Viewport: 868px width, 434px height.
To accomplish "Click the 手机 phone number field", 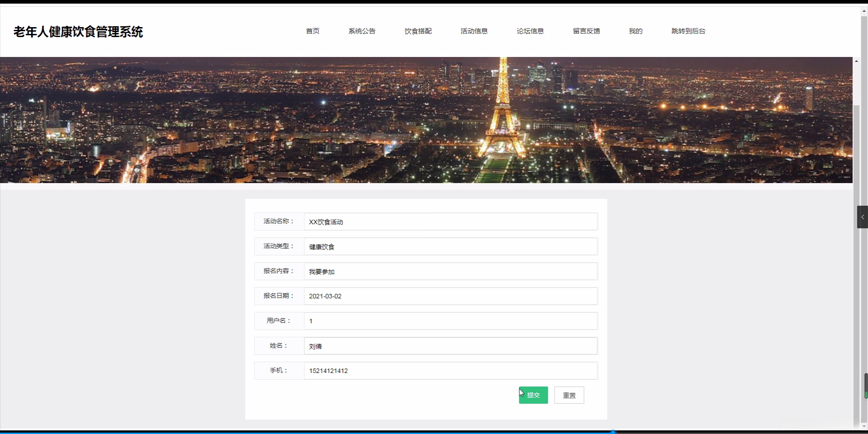I will [x=451, y=371].
